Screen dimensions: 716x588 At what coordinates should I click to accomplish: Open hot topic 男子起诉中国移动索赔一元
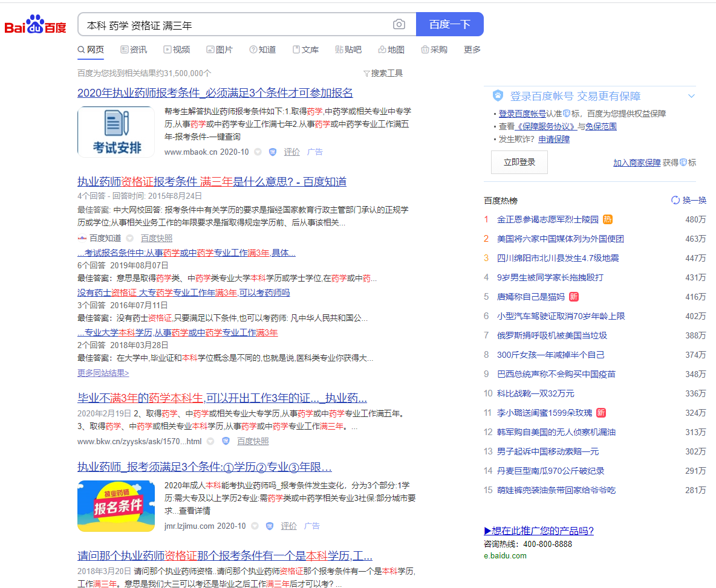pos(547,451)
